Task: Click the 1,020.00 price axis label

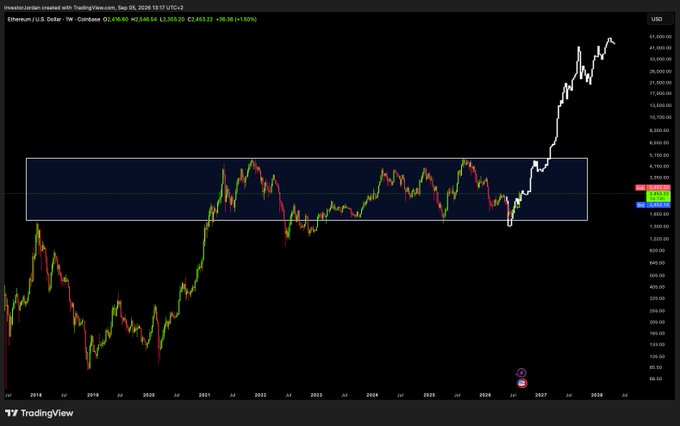Action: click(660, 239)
